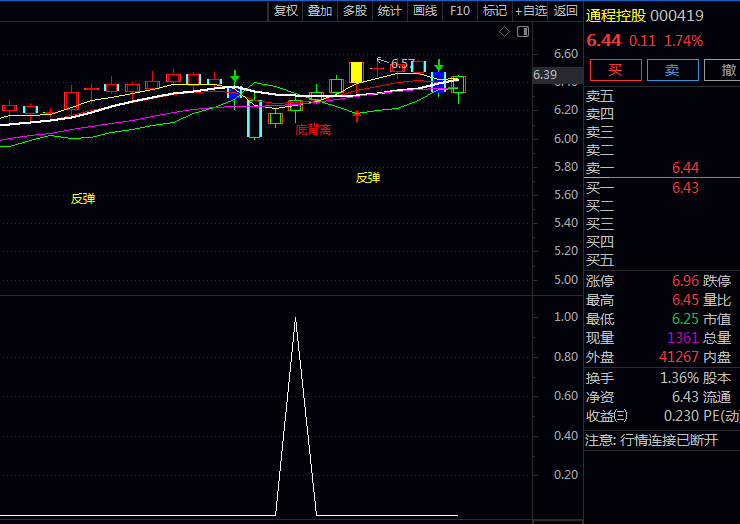Click the red up-arrow marker below the candles
The width and height of the screenshot is (740, 524).
(356, 116)
